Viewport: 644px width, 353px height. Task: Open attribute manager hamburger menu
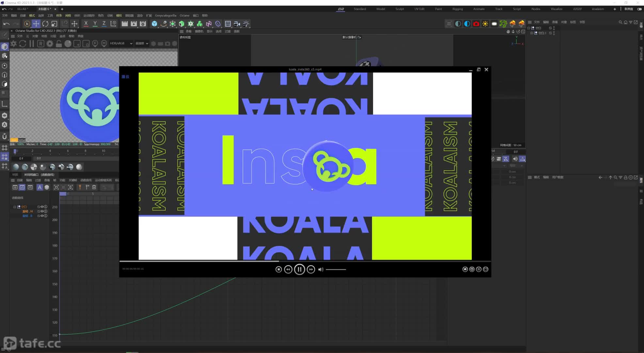click(x=530, y=177)
